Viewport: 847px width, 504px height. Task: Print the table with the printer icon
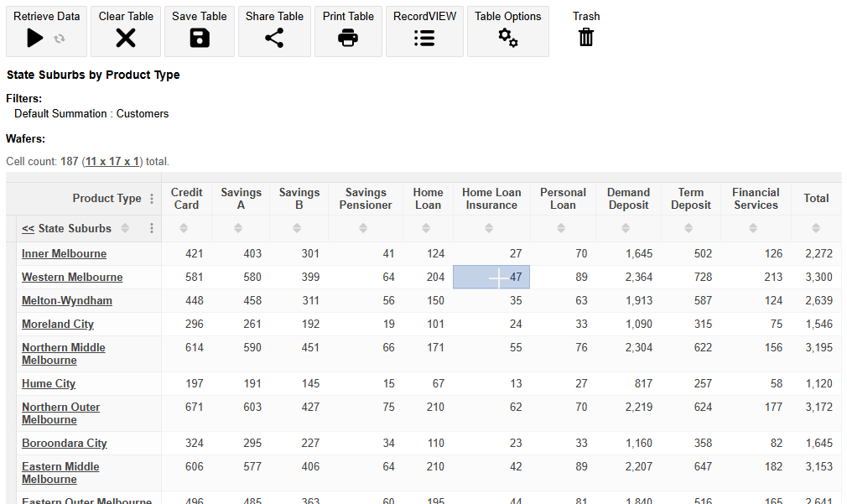coord(348,37)
